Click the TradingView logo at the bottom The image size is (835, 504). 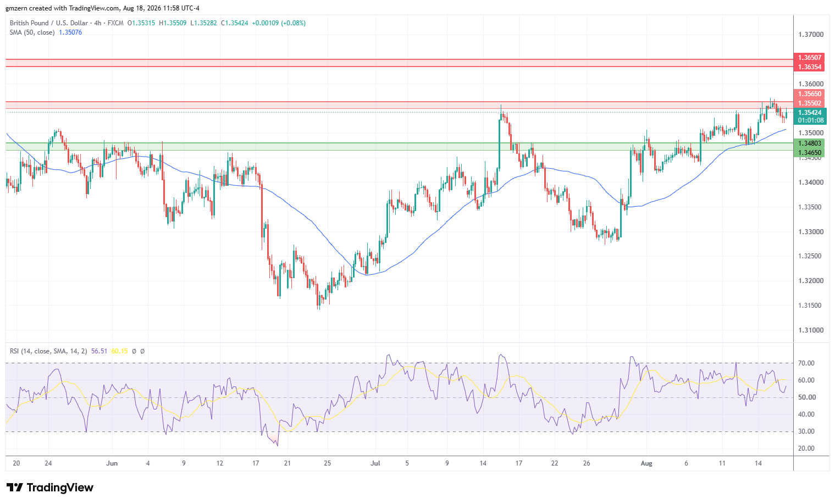pyautogui.click(x=50, y=488)
